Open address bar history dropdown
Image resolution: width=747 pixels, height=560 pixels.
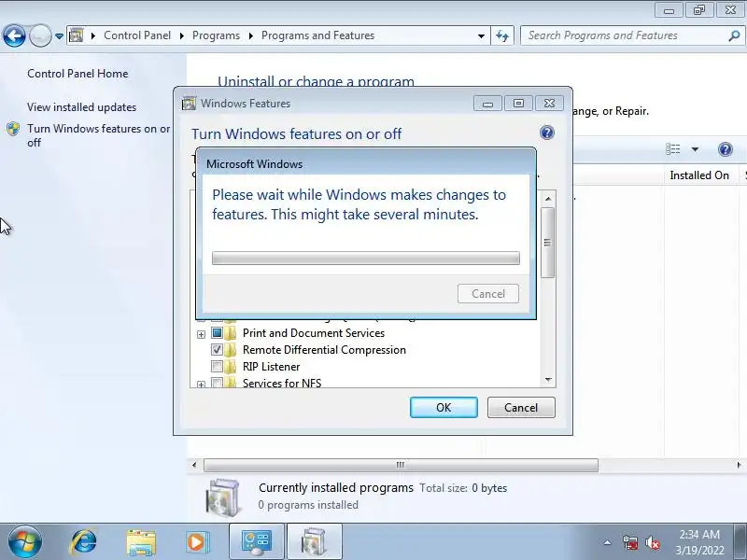(x=481, y=35)
